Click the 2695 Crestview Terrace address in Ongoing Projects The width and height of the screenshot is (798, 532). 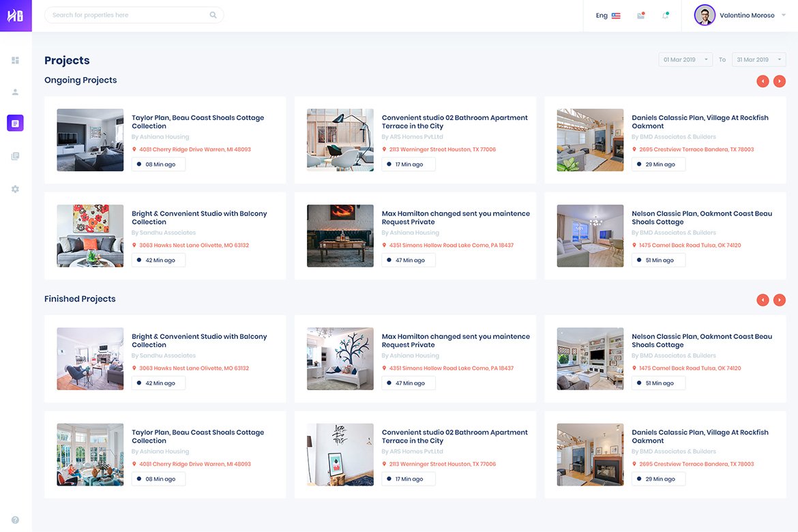696,149
